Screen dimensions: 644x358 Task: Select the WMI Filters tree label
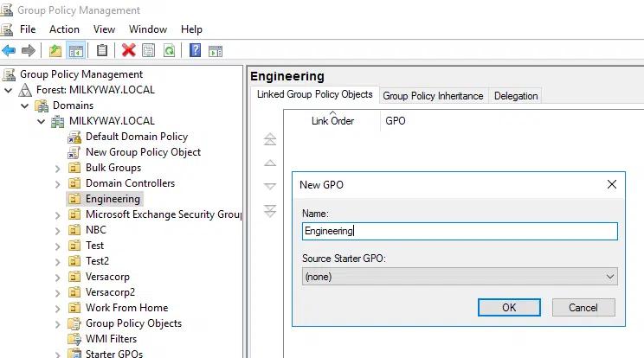click(x=111, y=339)
